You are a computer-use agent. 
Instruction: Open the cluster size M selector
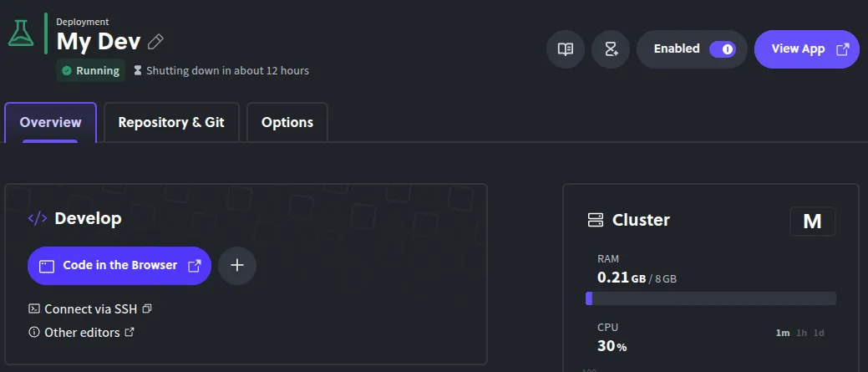(x=812, y=222)
